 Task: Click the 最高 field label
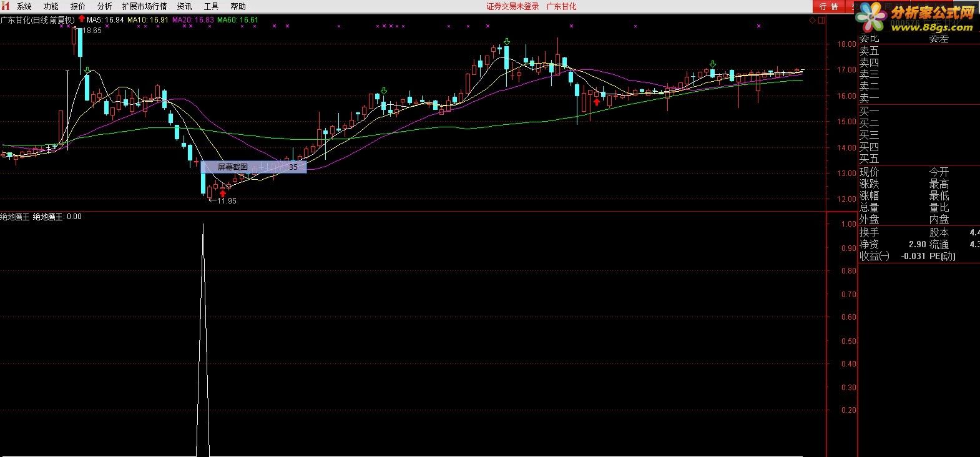point(939,184)
